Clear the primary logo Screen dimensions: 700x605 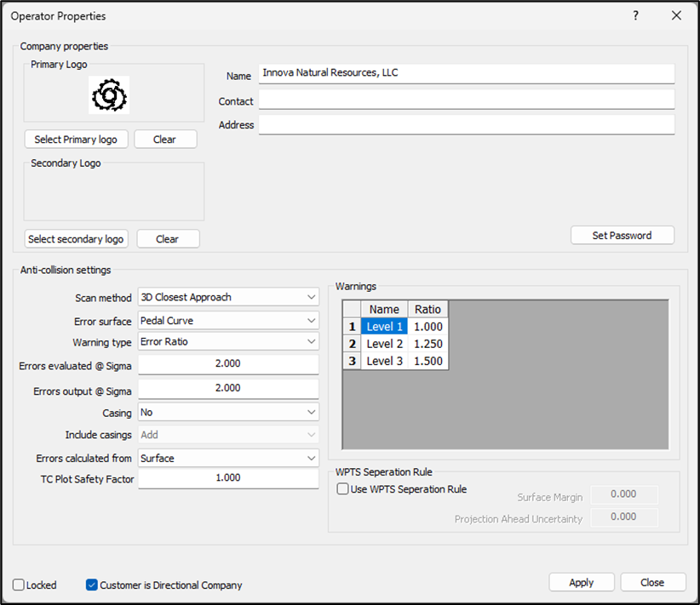[x=165, y=139]
